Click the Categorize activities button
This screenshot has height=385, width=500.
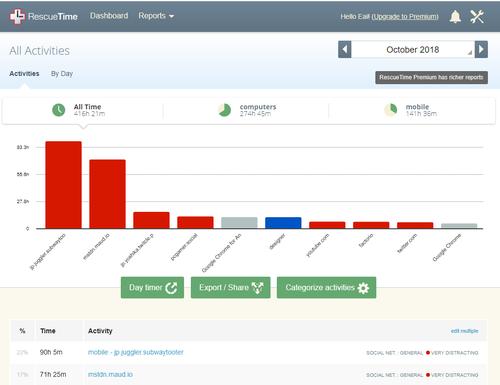(326, 287)
